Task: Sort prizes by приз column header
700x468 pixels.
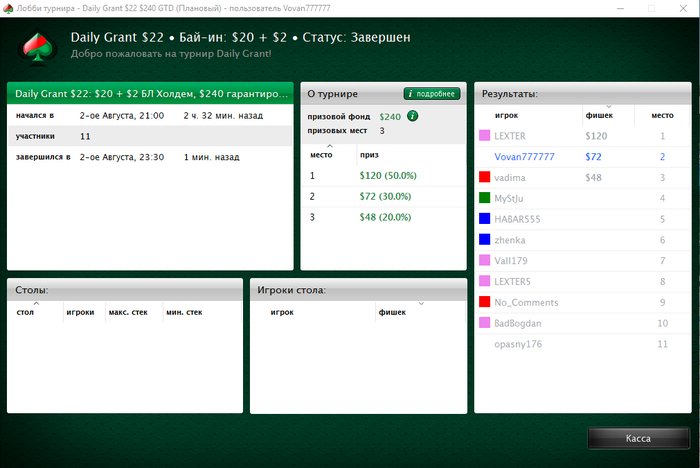Action: click(411, 155)
